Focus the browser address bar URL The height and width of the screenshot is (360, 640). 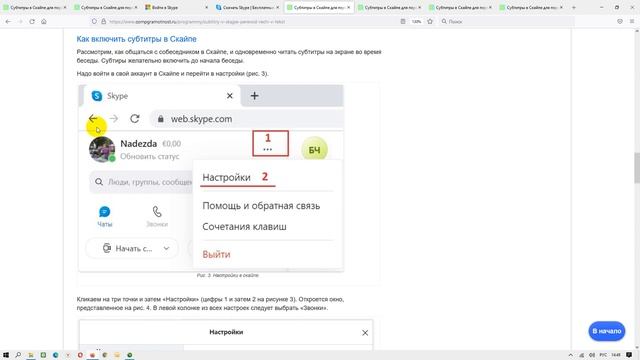[x=197, y=22]
